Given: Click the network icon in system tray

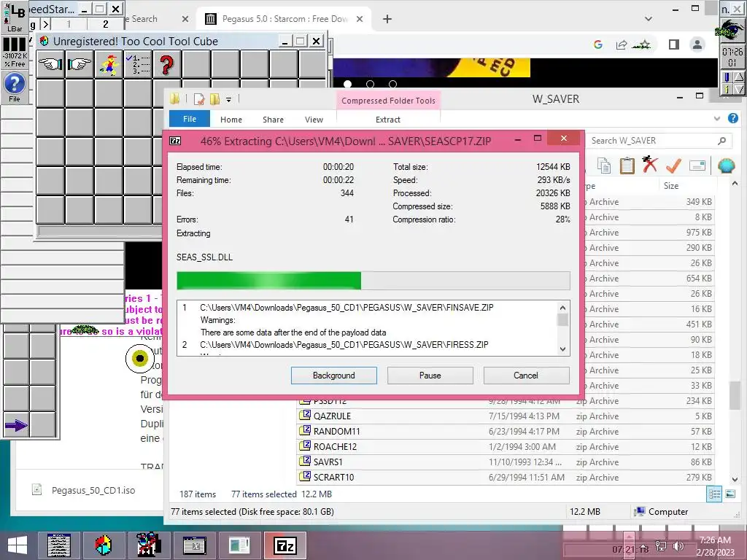Looking at the screenshot, I should [661, 546].
